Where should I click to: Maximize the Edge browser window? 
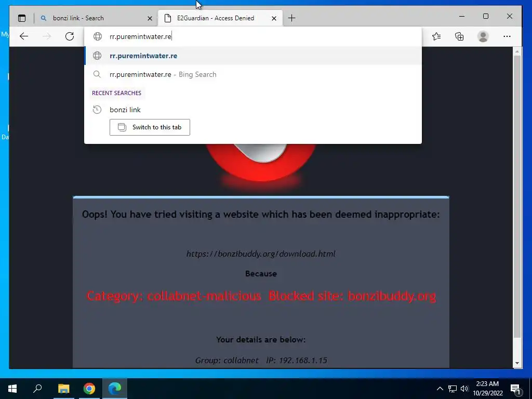486,16
